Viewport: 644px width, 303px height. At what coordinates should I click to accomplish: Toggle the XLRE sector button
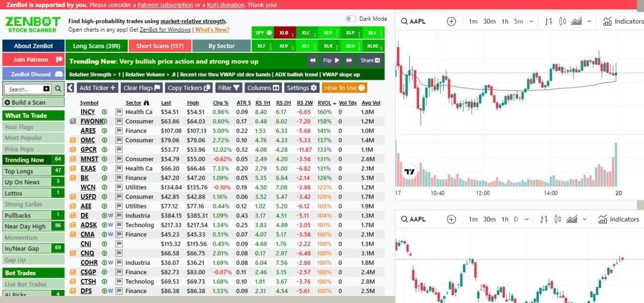tap(373, 46)
